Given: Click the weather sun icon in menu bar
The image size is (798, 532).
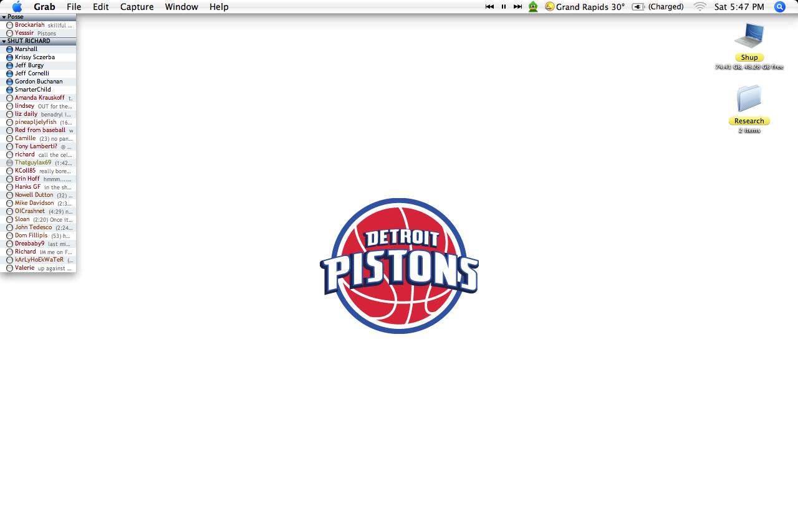Looking at the screenshot, I should point(549,7).
